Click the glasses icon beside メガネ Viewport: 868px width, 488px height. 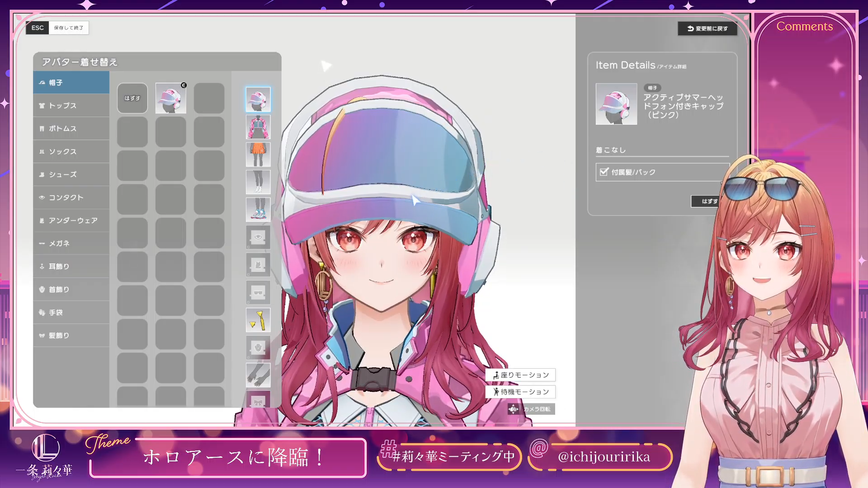[x=42, y=244]
